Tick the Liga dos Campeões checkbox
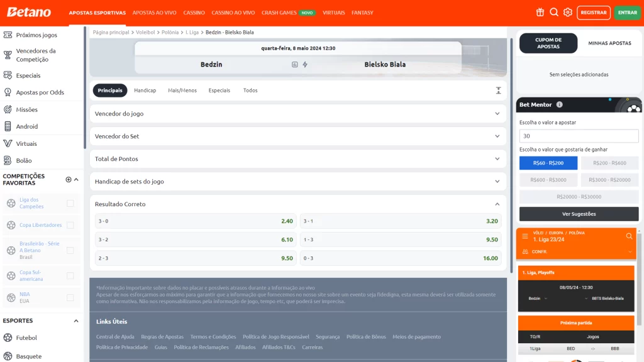Viewport: 644px width, 362px height. coord(70,203)
